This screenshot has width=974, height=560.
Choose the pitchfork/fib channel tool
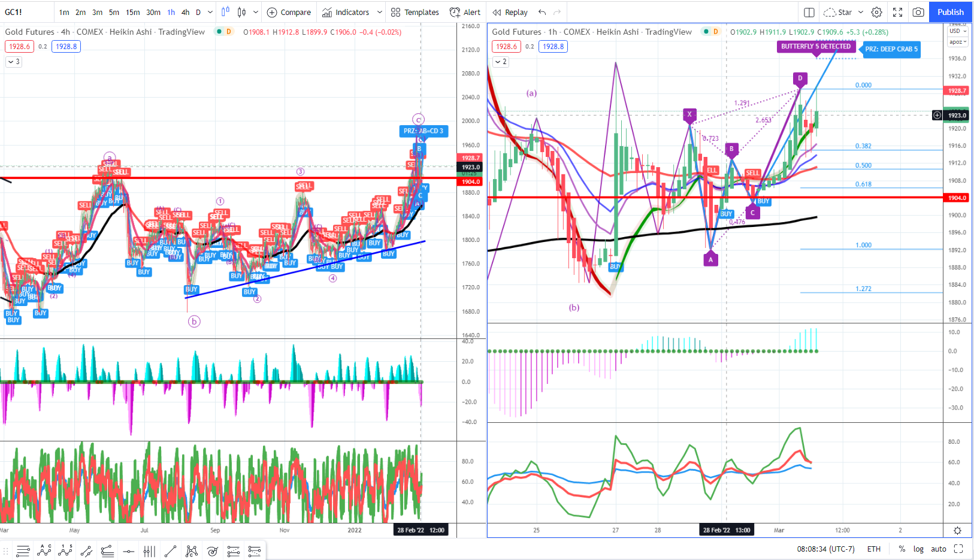107,551
